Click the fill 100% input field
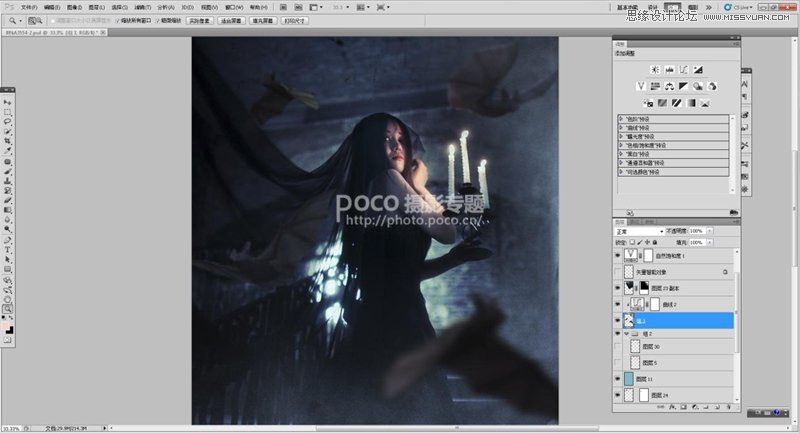The image size is (800, 433). click(696, 242)
